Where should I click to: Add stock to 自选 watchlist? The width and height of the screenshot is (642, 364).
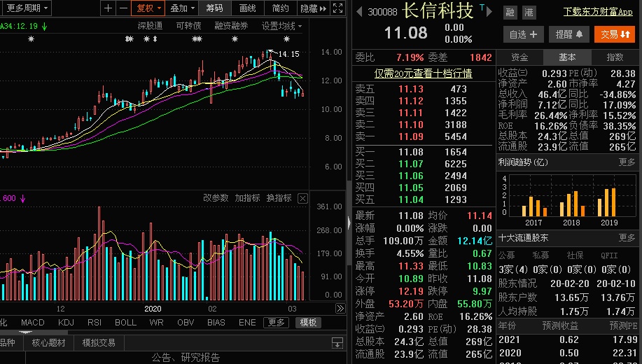[523, 34]
